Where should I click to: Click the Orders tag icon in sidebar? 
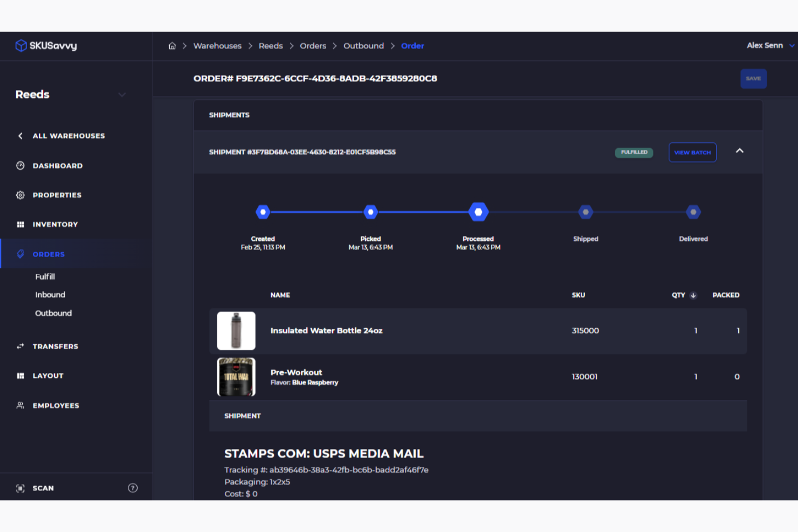(x=21, y=253)
